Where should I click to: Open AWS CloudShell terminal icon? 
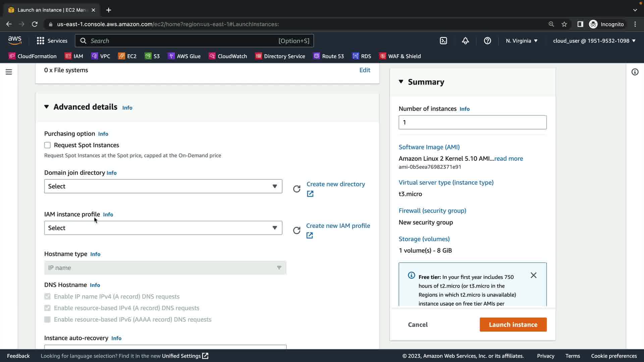(443, 41)
